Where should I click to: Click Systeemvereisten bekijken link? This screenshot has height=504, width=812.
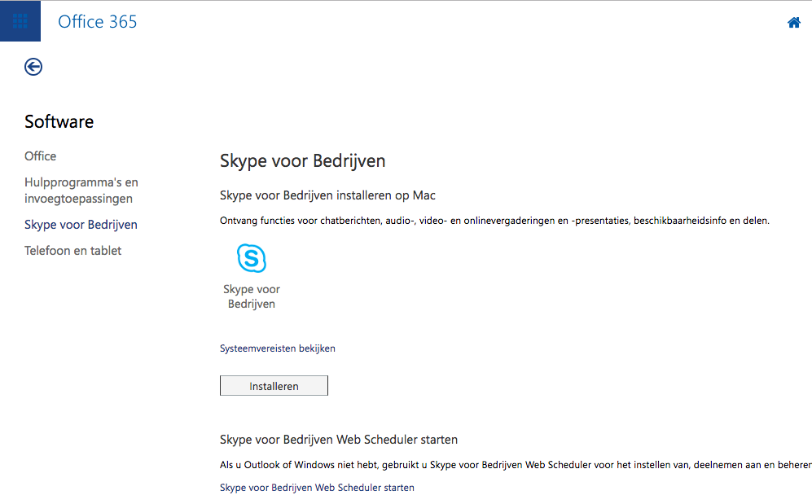point(278,348)
